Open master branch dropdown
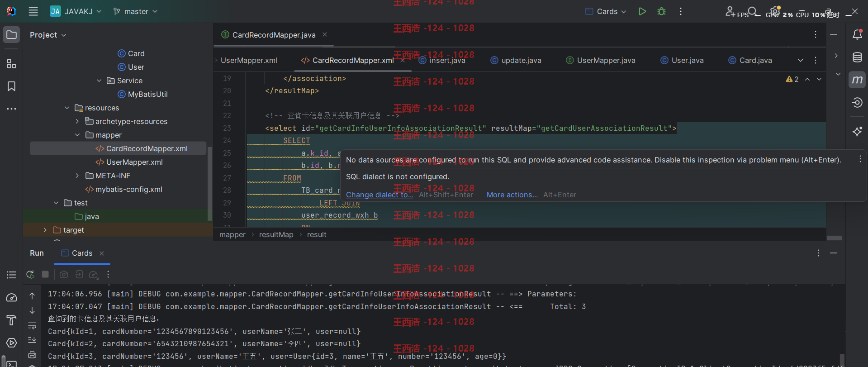This screenshot has height=367, width=868. point(135,11)
